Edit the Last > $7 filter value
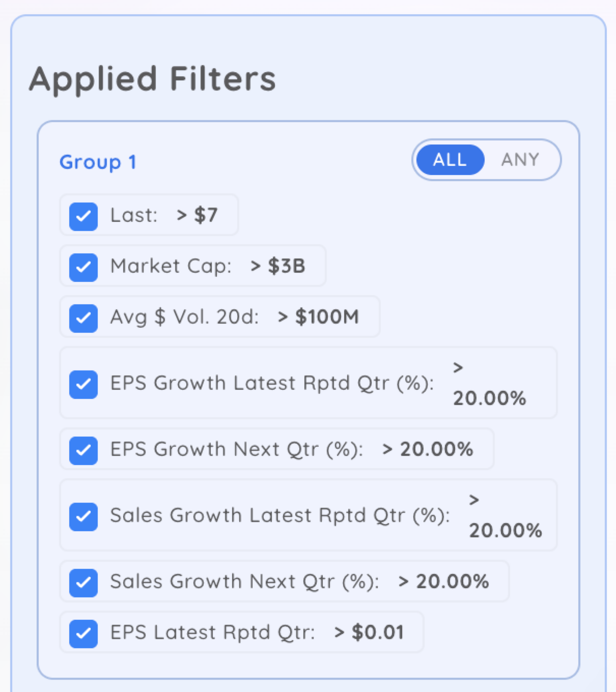This screenshot has width=616, height=692. tap(198, 215)
